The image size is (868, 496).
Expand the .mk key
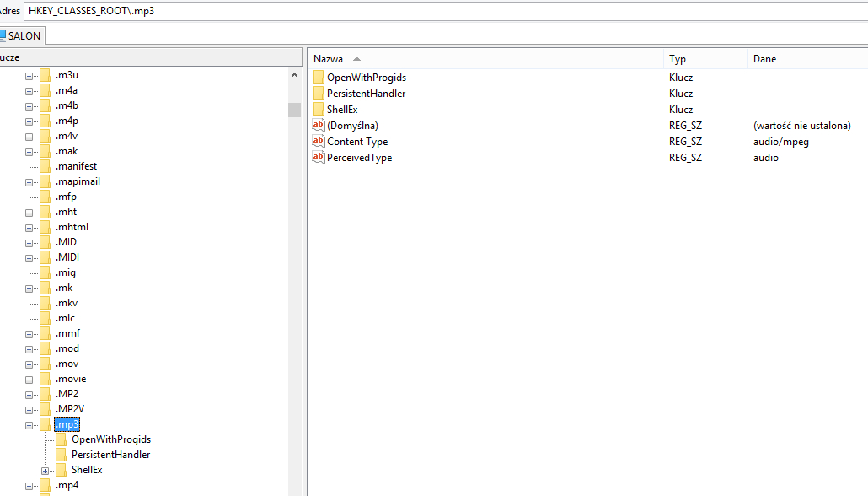(29, 288)
